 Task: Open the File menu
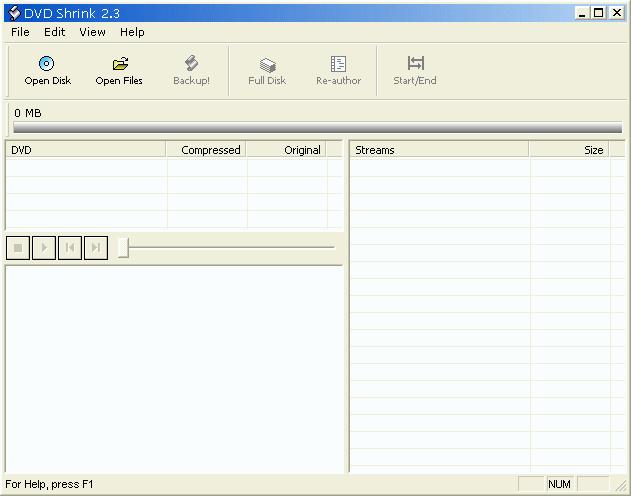point(20,32)
